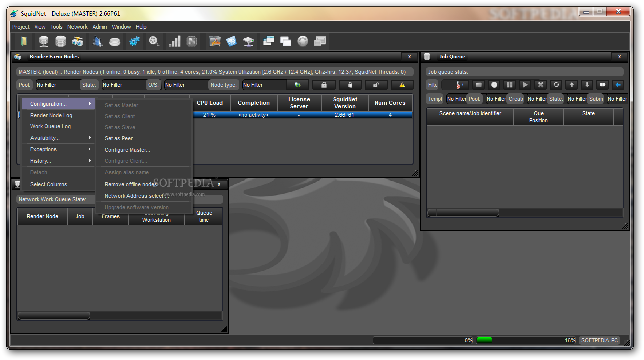Click the Job Queue horizontal scrollbar thumb
644x360 pixels.
463,213
